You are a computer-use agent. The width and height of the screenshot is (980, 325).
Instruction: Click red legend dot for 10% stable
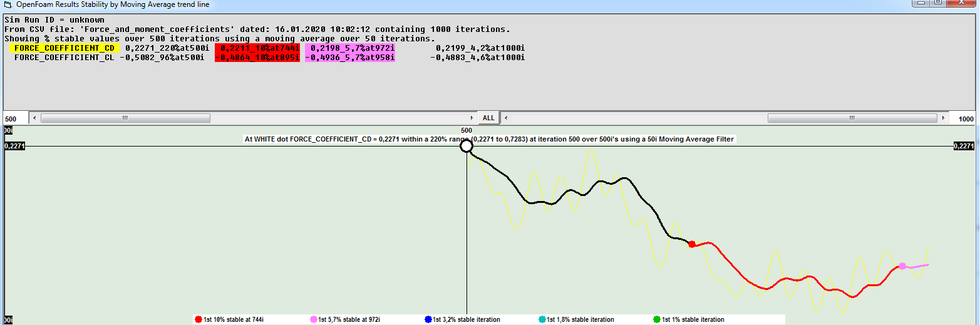pos(199,319)
